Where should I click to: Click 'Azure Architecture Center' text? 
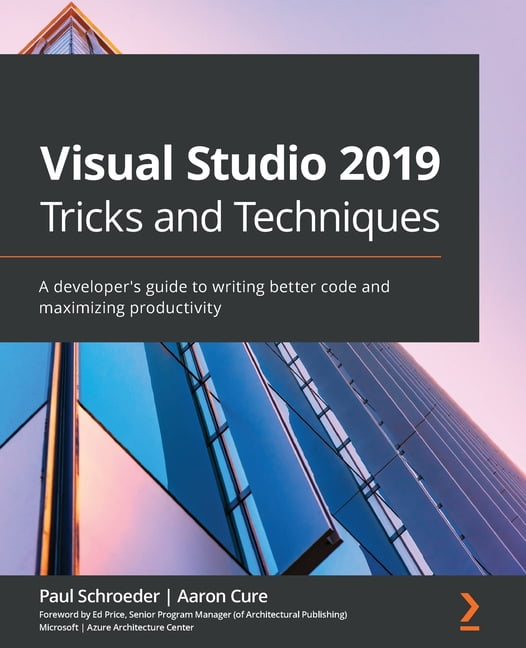pos(140,627)
